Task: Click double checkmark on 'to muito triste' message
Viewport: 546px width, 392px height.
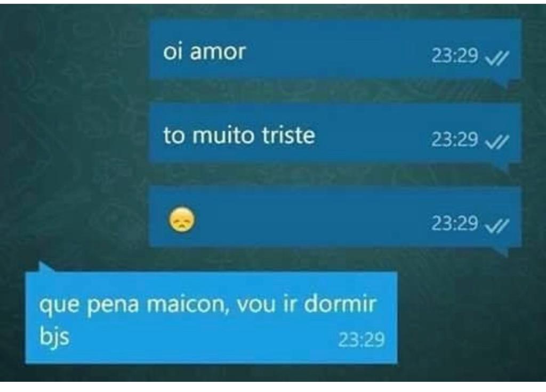Action: click(x=497, y=141)
